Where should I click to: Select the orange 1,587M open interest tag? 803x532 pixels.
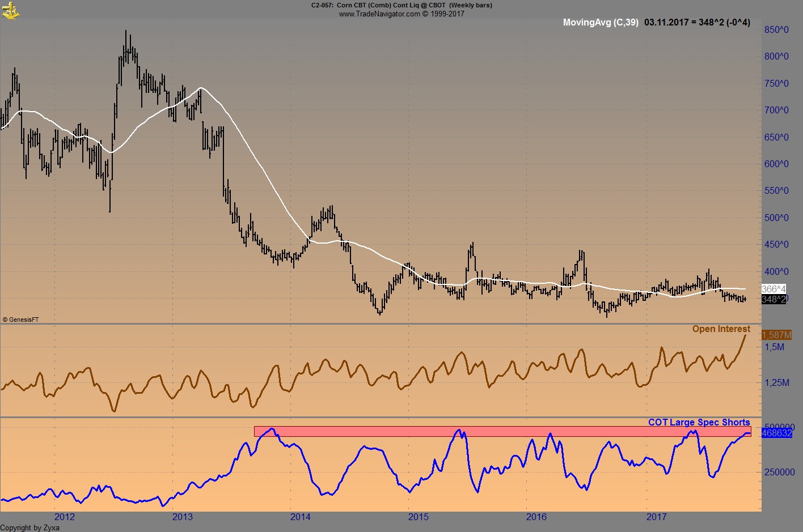click(776, 335)
